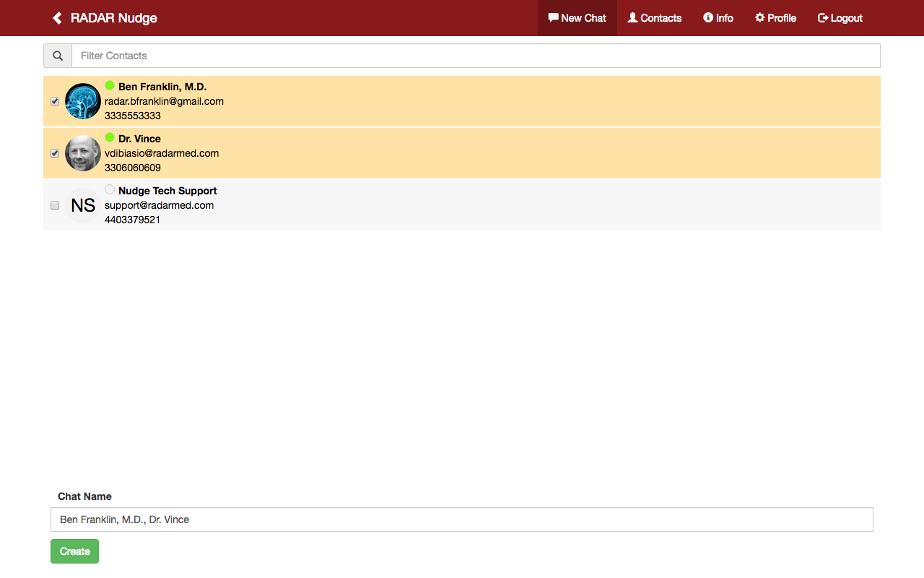Screen dimensions: 924x578
Task: Go to the Contacts page
Action: [x=655, y=18]
